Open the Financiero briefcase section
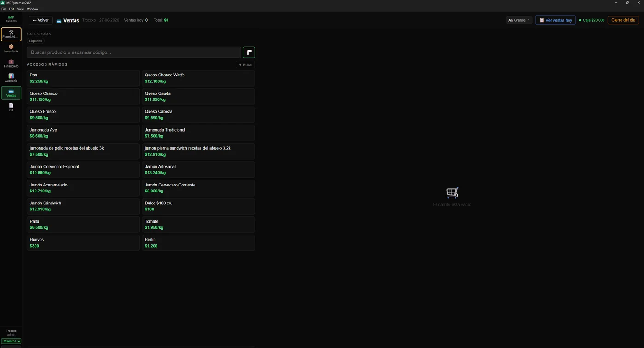The height and width of the screenshot is (348, 644). pos(11,64)
